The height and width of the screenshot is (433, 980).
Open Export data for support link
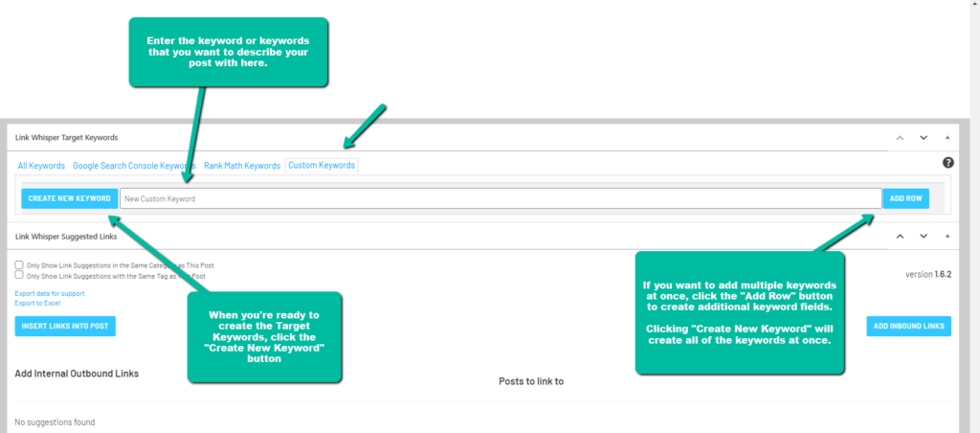tap(50, 293)
